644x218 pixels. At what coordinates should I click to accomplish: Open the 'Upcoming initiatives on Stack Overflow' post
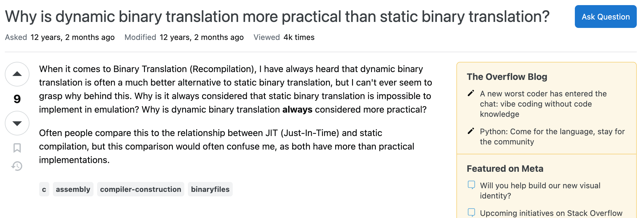click(x=551, y=213)
